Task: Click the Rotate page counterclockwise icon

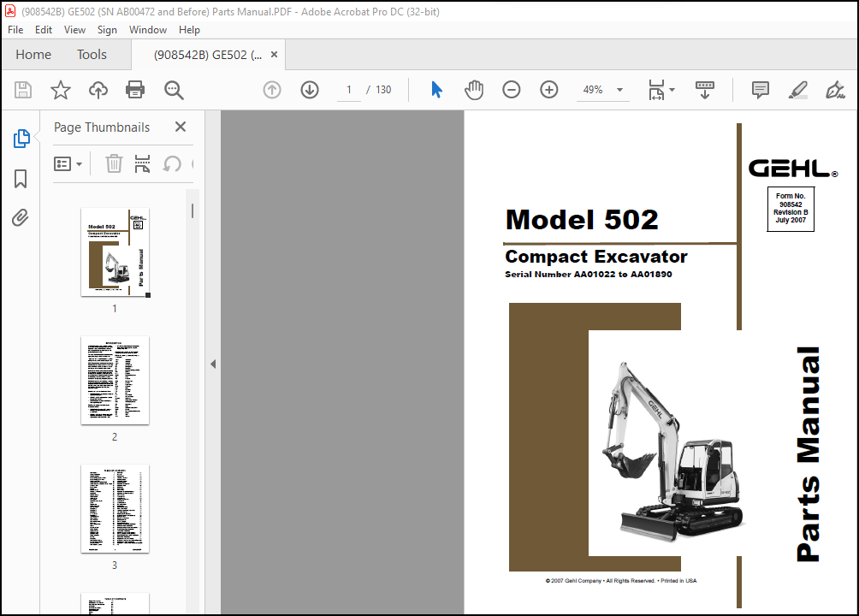Action: [x=172, y=164]
